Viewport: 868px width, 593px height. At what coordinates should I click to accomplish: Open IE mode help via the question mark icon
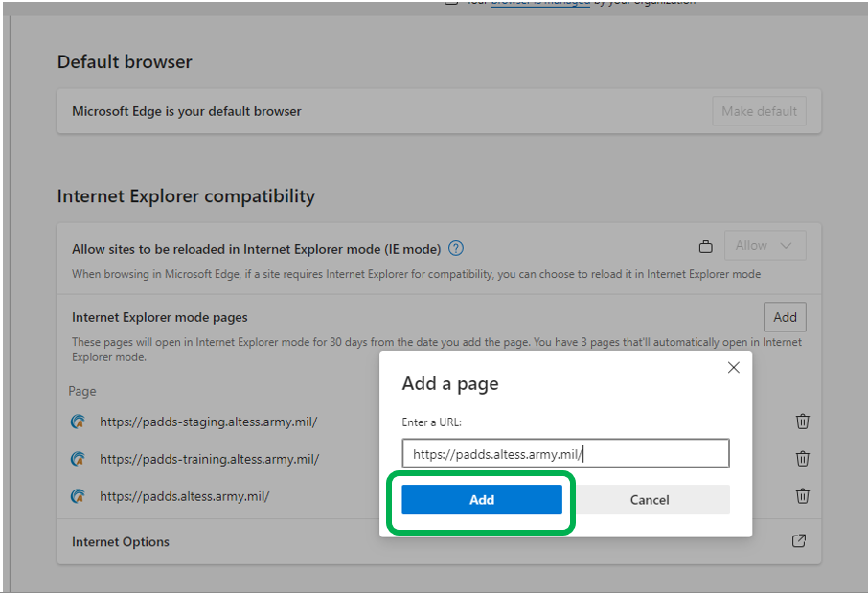pyautogui.click(x=456, y=248)
